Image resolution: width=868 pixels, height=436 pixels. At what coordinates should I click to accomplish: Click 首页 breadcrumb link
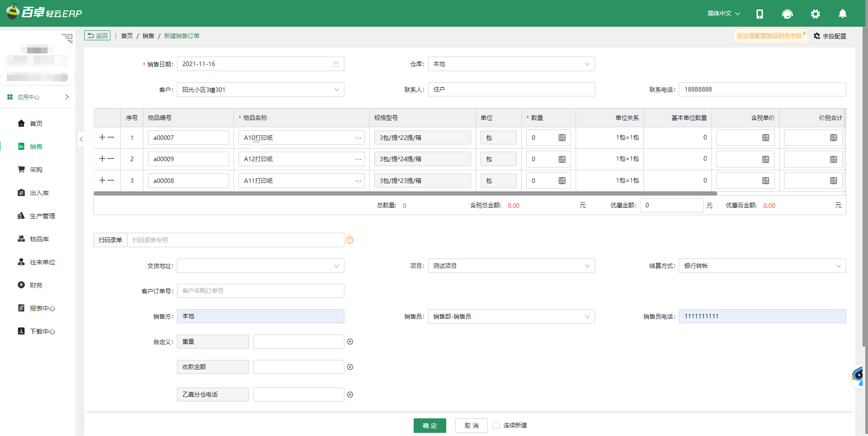pos(127,36)
